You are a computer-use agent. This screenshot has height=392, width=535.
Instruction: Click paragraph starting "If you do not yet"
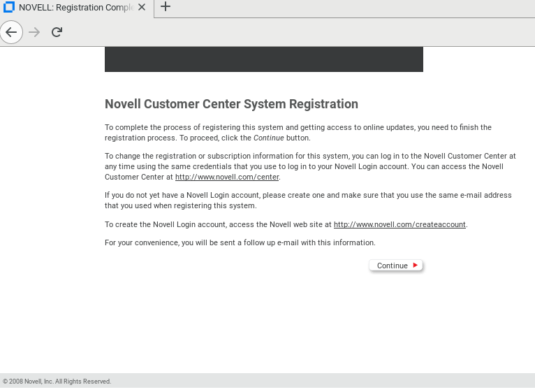pyautogui.click(x=307, y=201)
